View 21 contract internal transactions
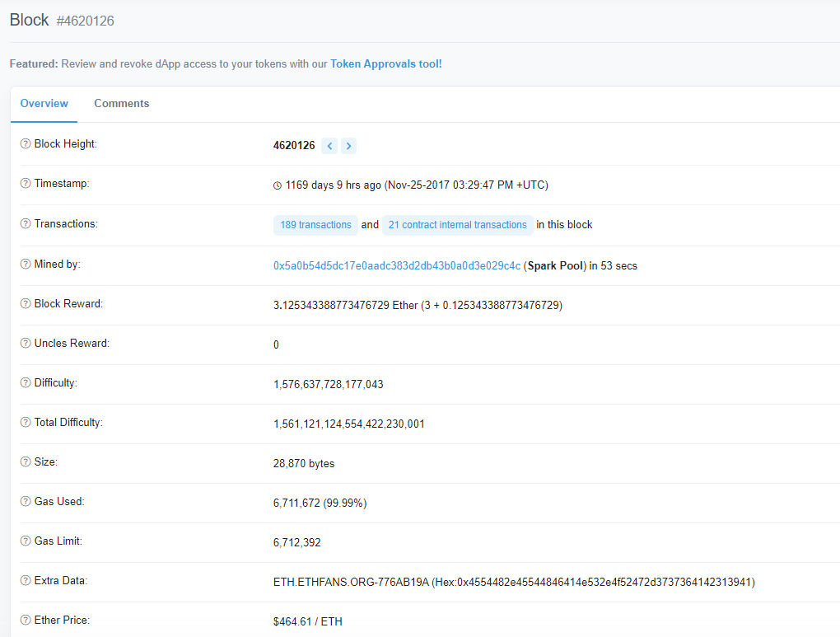 pyautogui.click(x=457, y=225)
